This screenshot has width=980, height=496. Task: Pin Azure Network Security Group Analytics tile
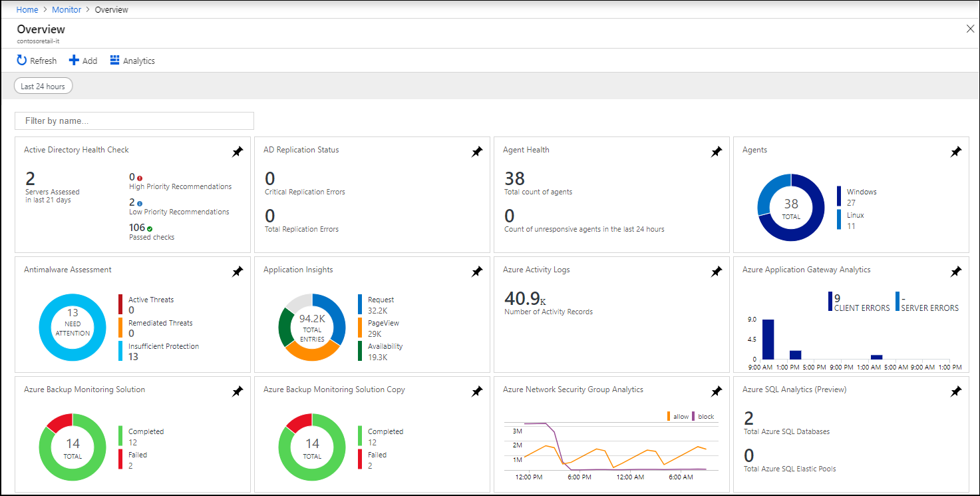[717, 392]
